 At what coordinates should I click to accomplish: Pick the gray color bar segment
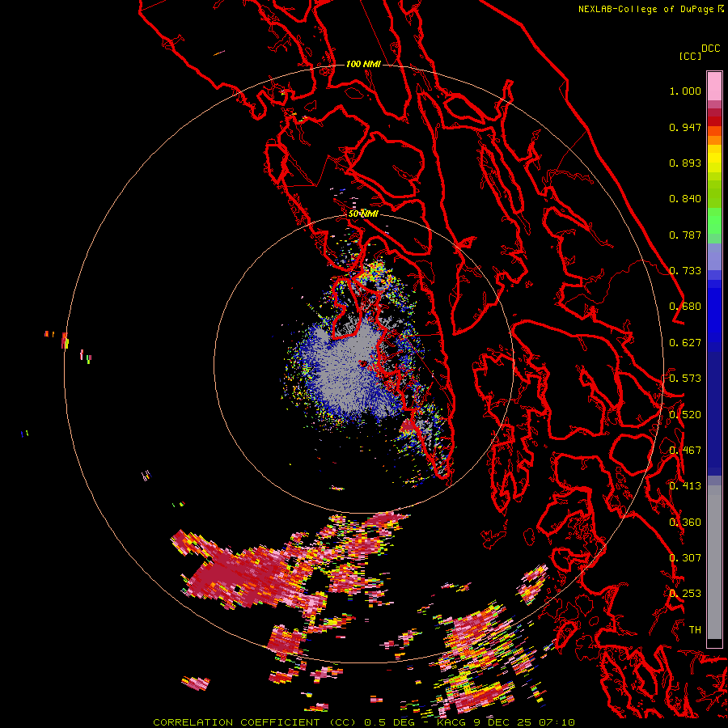pyautogui.click(x=714, y=562)
